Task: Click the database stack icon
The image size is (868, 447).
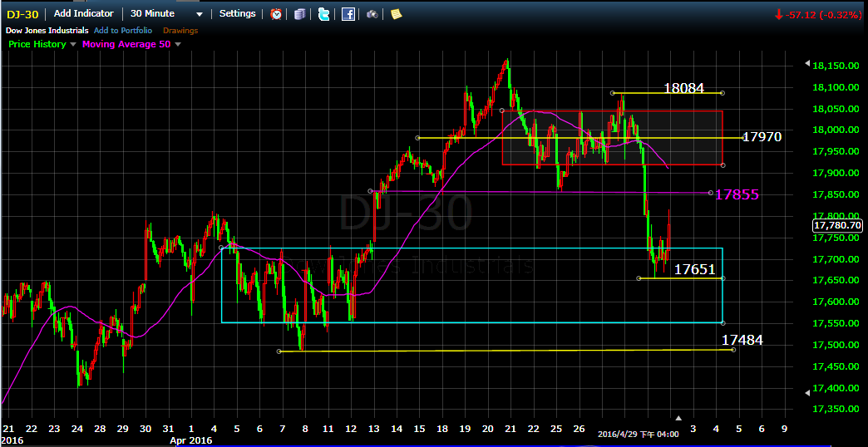Action: (x=300, y=14)
